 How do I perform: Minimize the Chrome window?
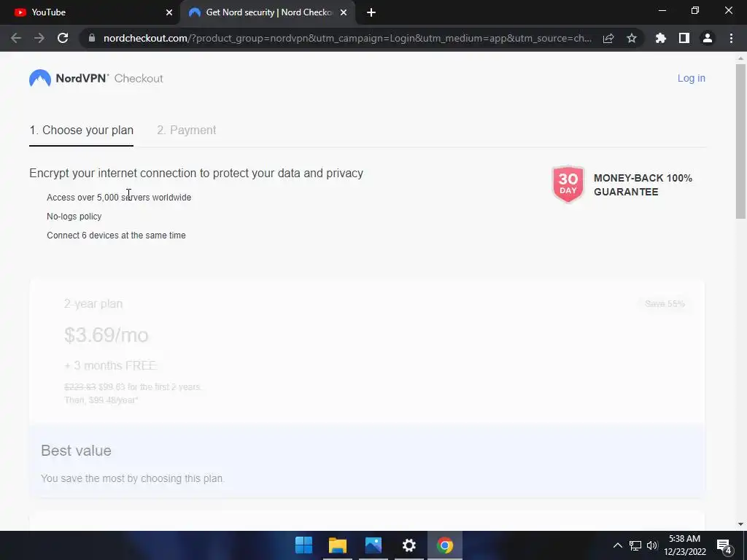662,10
